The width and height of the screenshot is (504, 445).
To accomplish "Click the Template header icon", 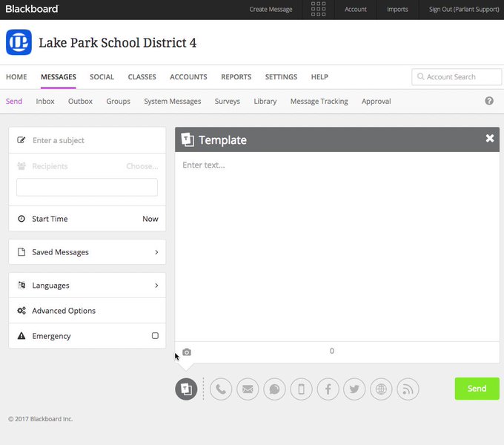I will pyautogui.click(x=188, y=140).
